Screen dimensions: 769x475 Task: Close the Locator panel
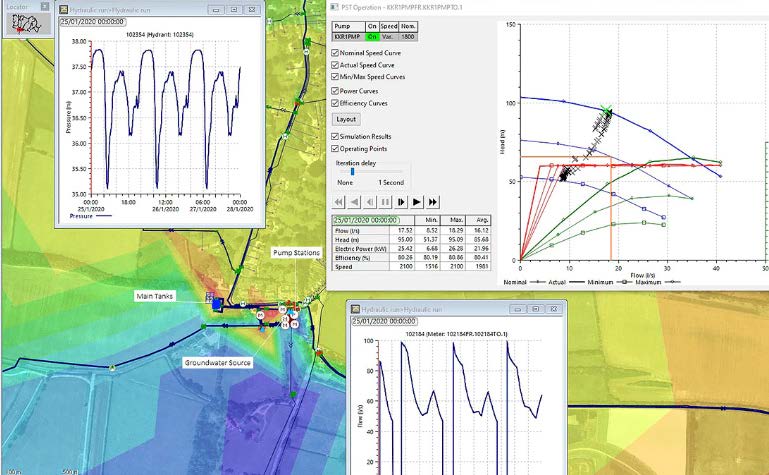pos(42,6)
